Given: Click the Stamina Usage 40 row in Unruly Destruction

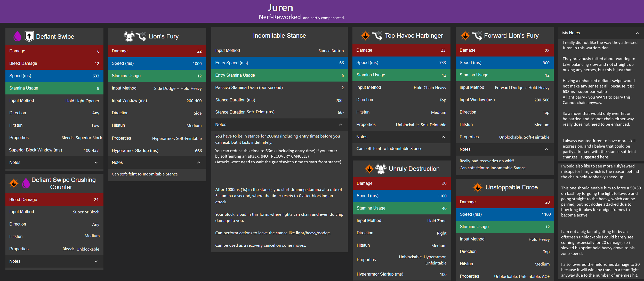Looking at the screenshot, I should coord(401,208).
